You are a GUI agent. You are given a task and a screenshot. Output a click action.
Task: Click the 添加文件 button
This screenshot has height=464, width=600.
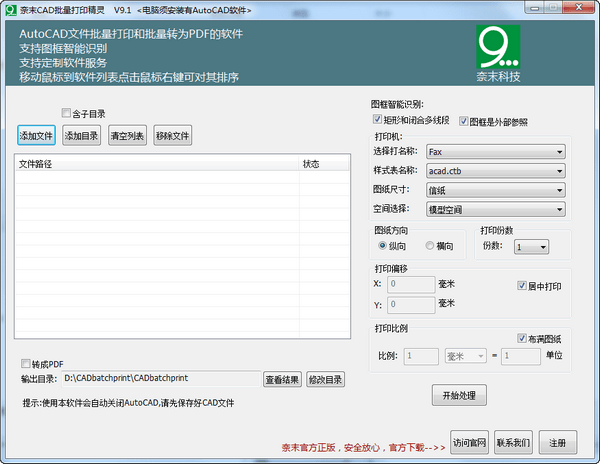36,135
